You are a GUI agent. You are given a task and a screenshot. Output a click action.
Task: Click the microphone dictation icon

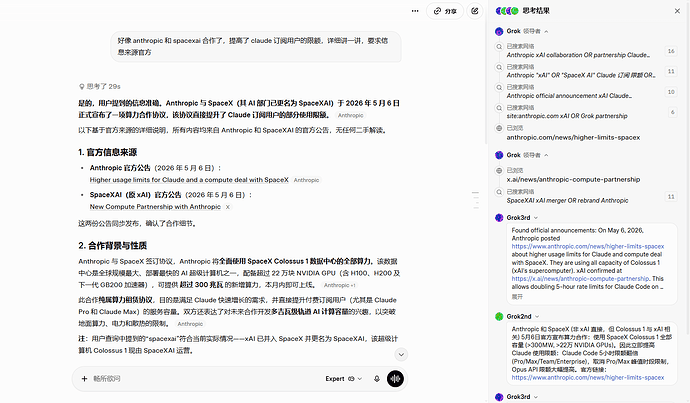point(377,378)
